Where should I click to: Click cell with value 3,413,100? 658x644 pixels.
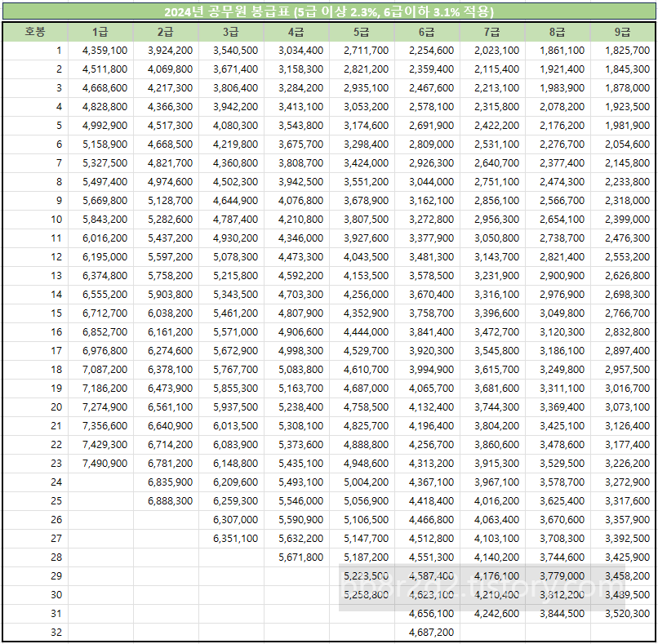point(296,107)
